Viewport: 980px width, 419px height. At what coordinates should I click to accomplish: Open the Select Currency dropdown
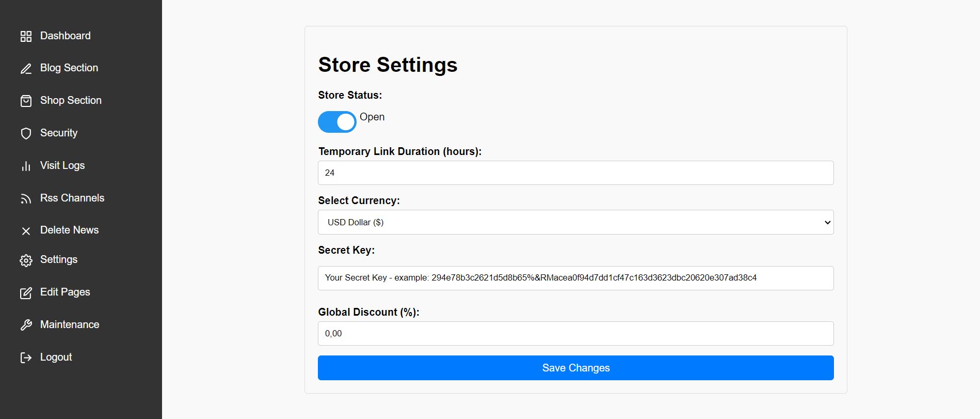pos(575,222)
